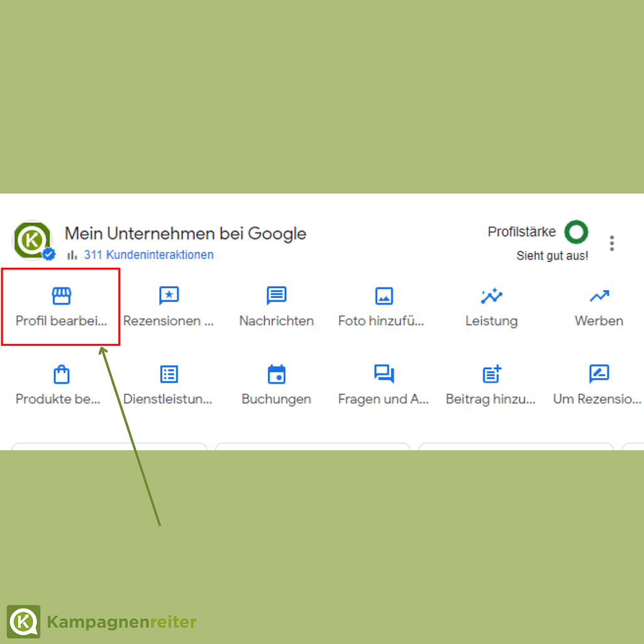Open the Buchungen calendar icon
The height and width of the screenshot is (644, 644).
pyautogui.click(x=277, y=374)
